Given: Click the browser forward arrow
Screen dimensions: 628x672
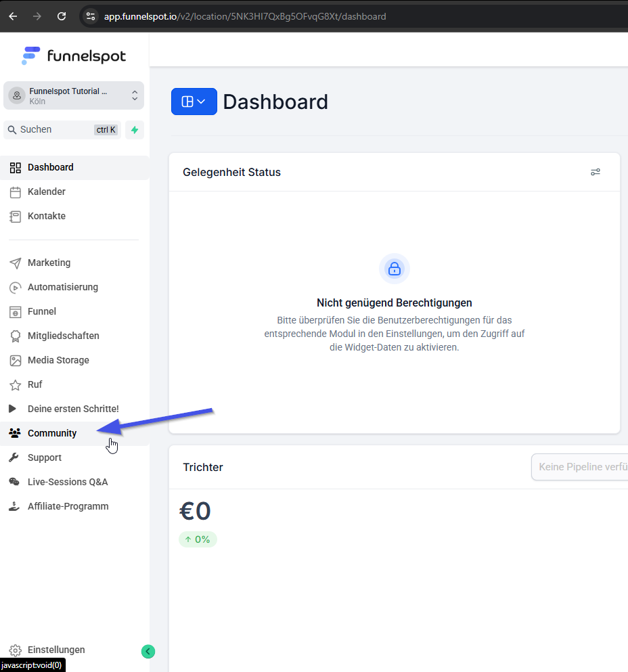Looking at the screenshot, I should click(37, 16).
